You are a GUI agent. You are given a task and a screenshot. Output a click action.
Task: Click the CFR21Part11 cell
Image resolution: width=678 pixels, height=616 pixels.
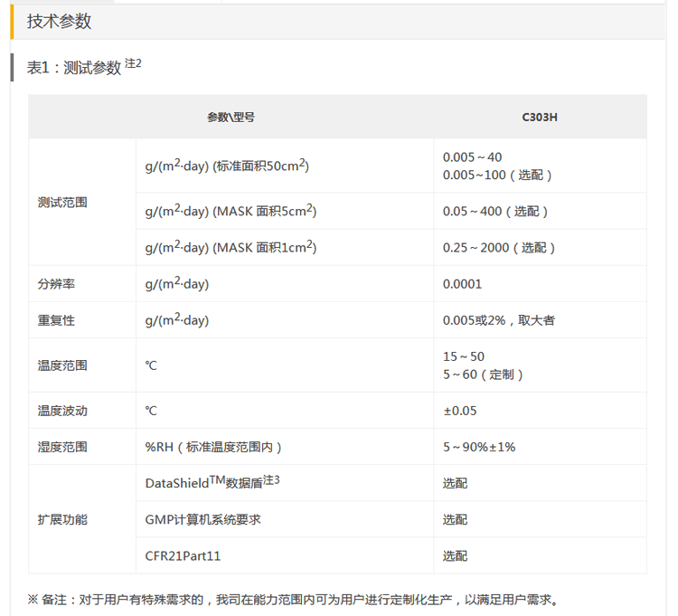pos(183,555)
